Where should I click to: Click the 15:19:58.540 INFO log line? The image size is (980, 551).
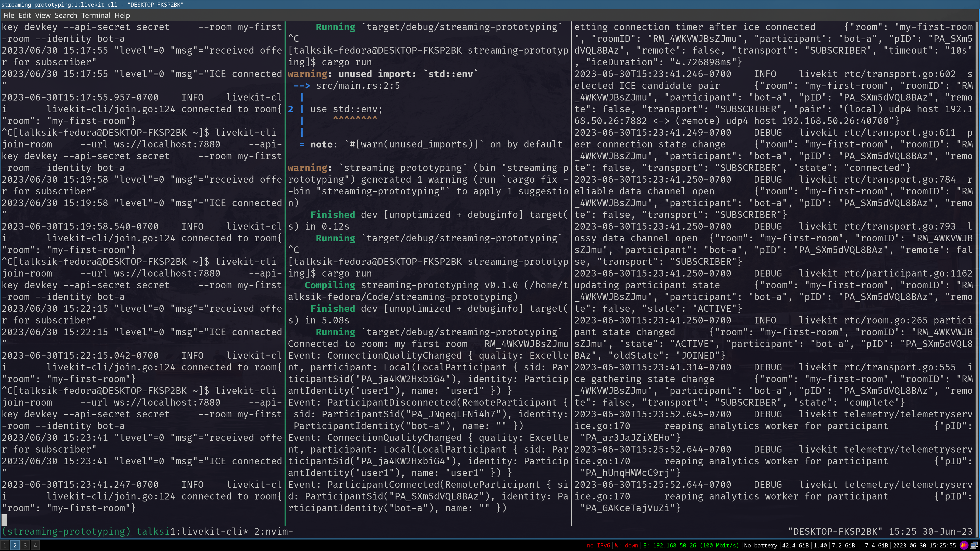tap(142, 238)
